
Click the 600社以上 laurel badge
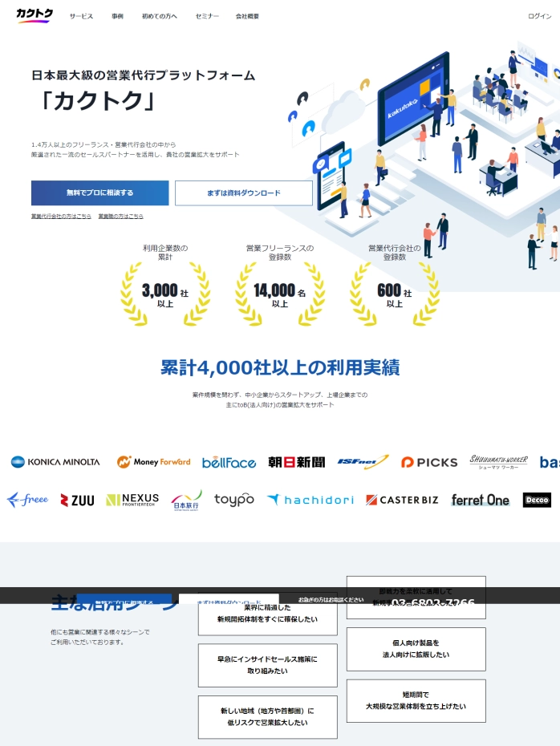tap(395, 294)
